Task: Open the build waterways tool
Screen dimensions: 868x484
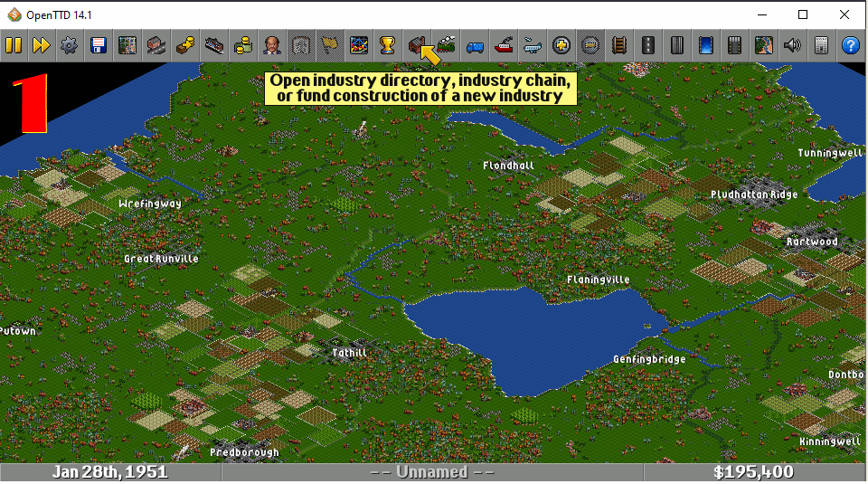Action: 705,45
